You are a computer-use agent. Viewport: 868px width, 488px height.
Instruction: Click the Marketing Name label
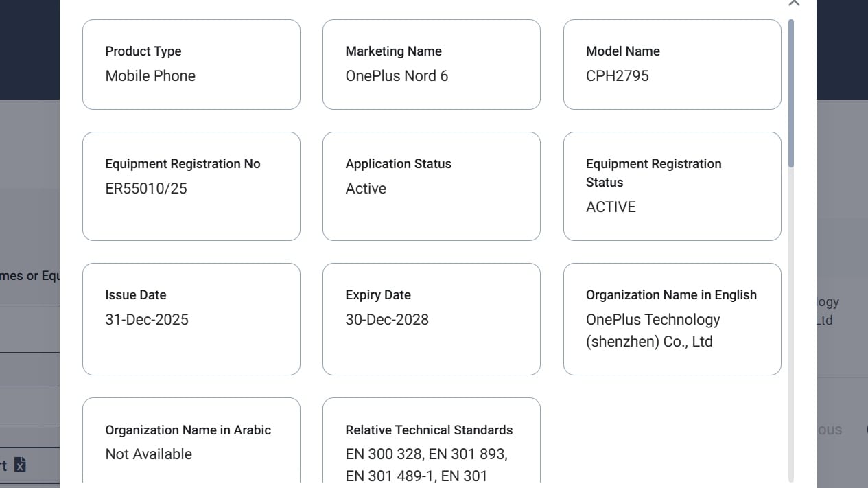coord(393,51)
